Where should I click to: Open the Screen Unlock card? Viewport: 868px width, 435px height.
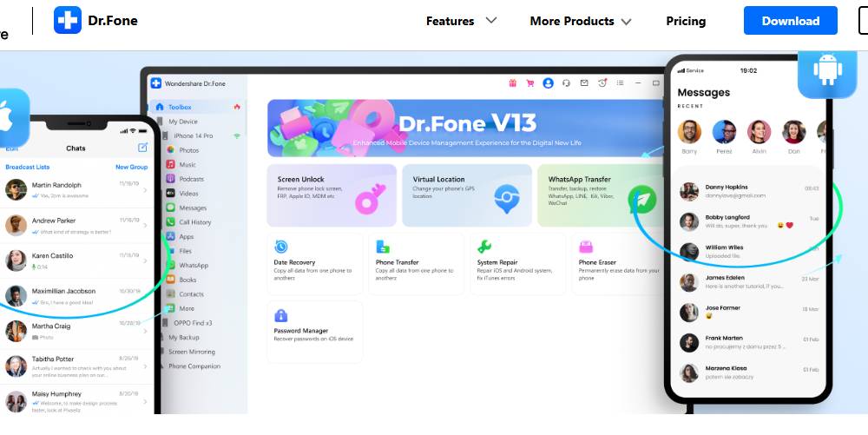(332, 195)
